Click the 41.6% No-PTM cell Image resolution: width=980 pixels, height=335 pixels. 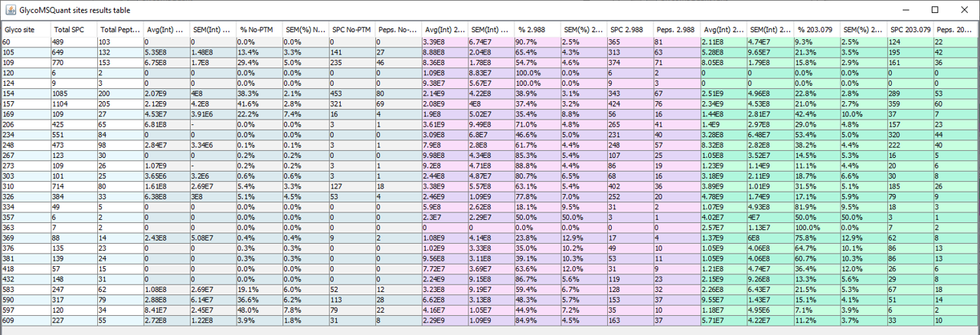[x=259, y=103]
